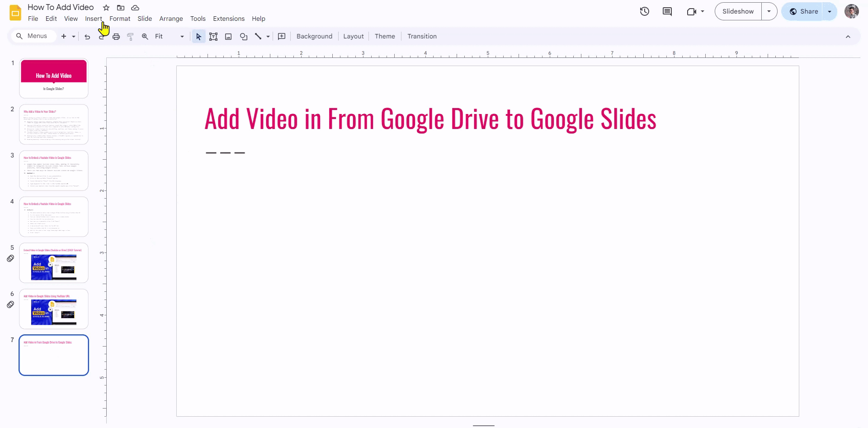
Task: Open the Slideshow dropdown arrow
Action: 769,11
